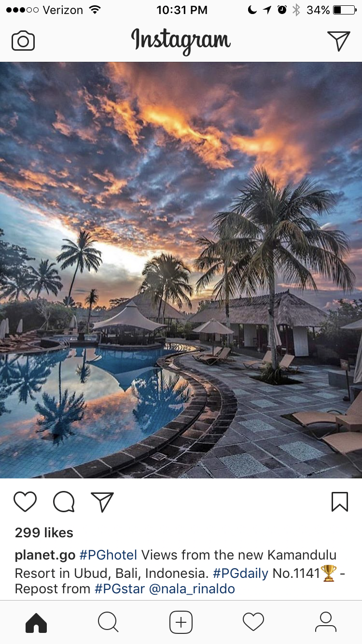Open Activity heart tab in bottom bar
The width and height of the screenshot is (362, 644).
coord(253,622)
